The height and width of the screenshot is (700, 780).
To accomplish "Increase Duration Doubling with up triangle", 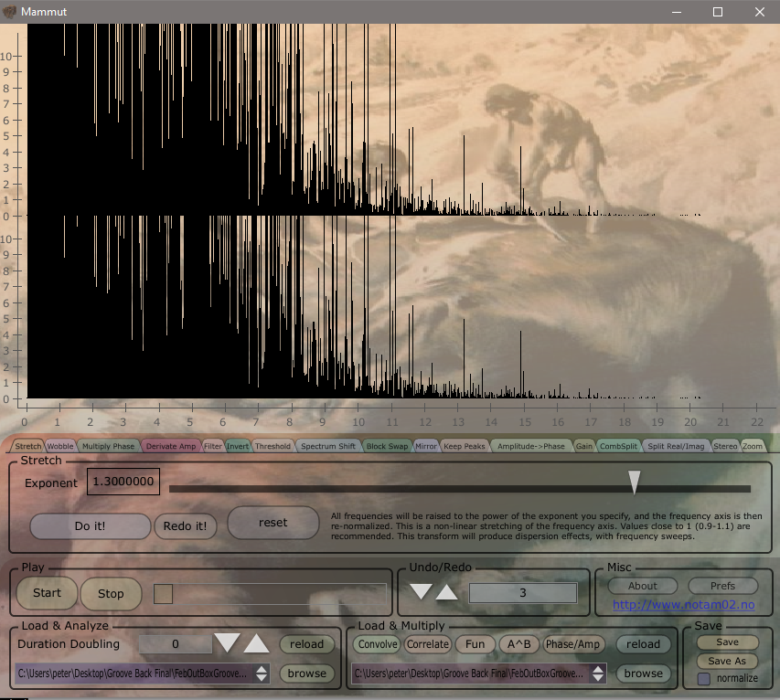I will (x=257, y=643).
